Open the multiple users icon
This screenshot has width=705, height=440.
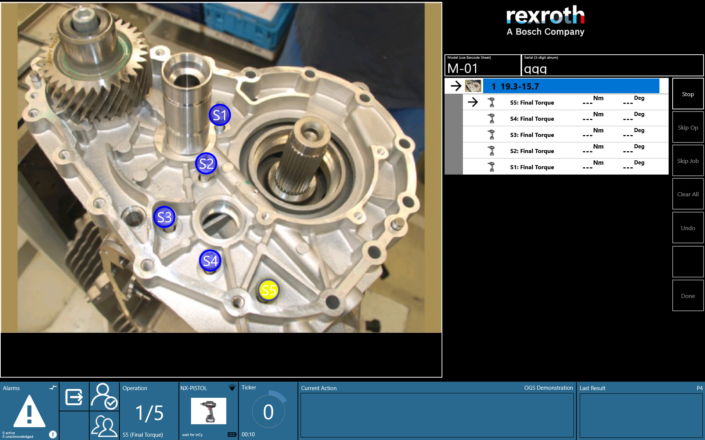pos(104,426)
